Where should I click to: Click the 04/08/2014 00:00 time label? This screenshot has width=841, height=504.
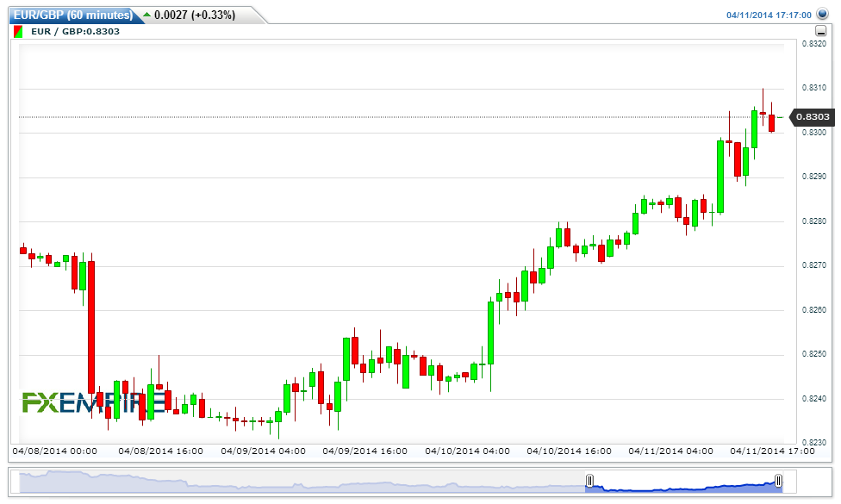54,451
